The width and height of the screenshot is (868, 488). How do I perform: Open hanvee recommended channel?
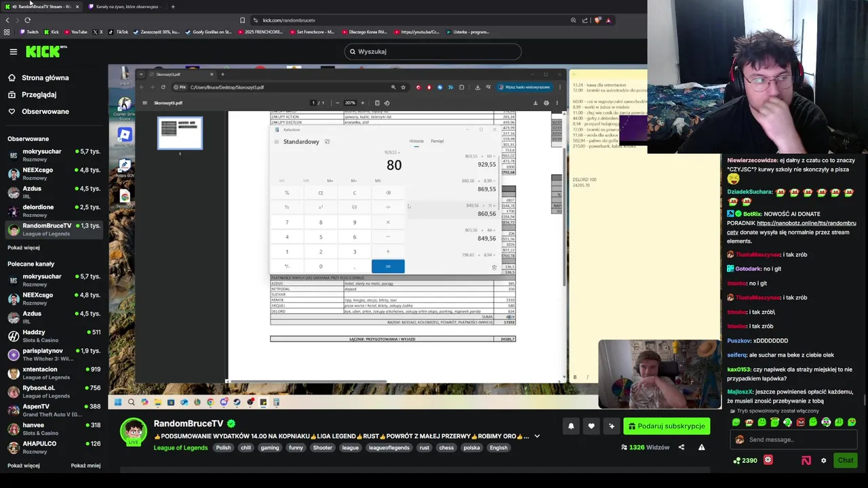click(x=53, y=428)
